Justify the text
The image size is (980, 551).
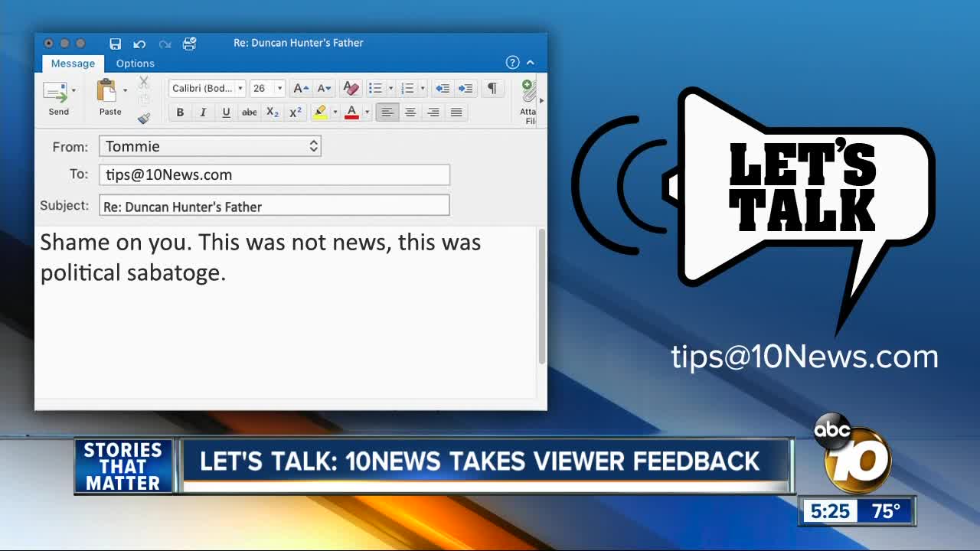pos(456,112)
